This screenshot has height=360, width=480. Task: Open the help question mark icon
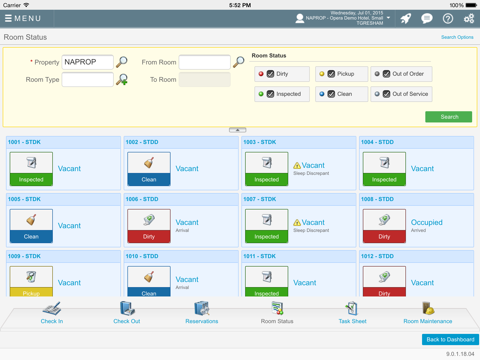coord(448,18)
